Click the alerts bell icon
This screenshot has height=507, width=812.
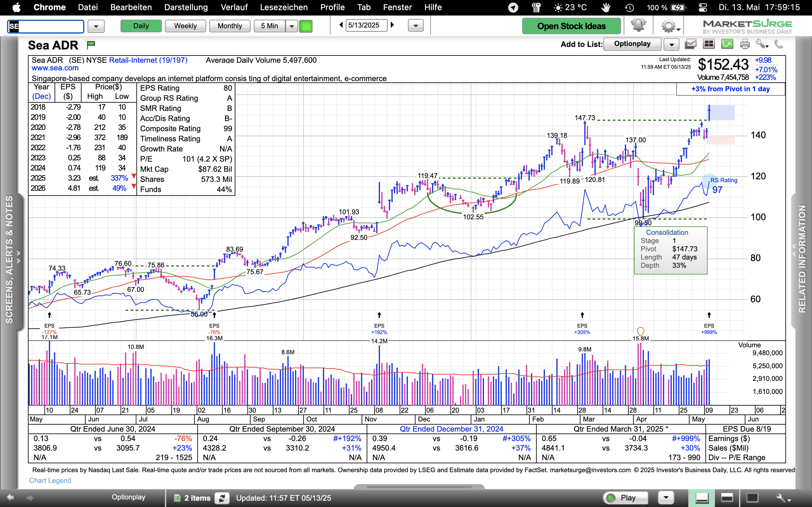(x=638, y=25)
